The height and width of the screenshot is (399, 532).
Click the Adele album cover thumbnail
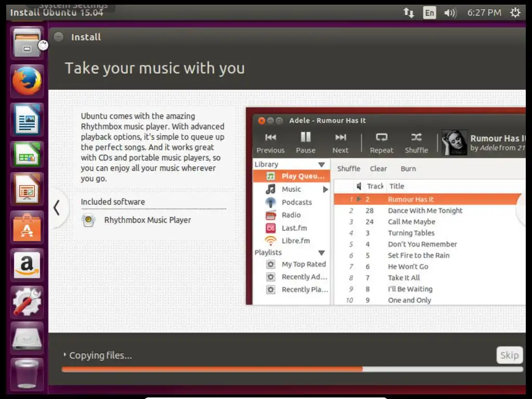point(454,142)
